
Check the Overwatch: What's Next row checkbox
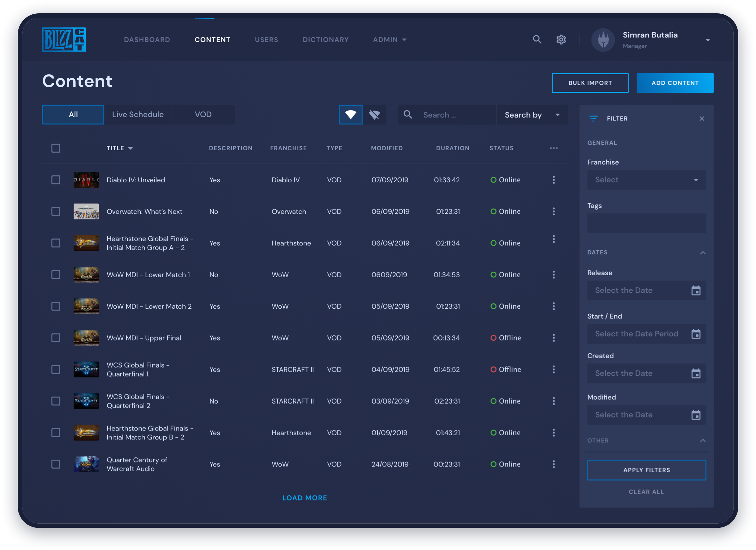tap(56, 211)
